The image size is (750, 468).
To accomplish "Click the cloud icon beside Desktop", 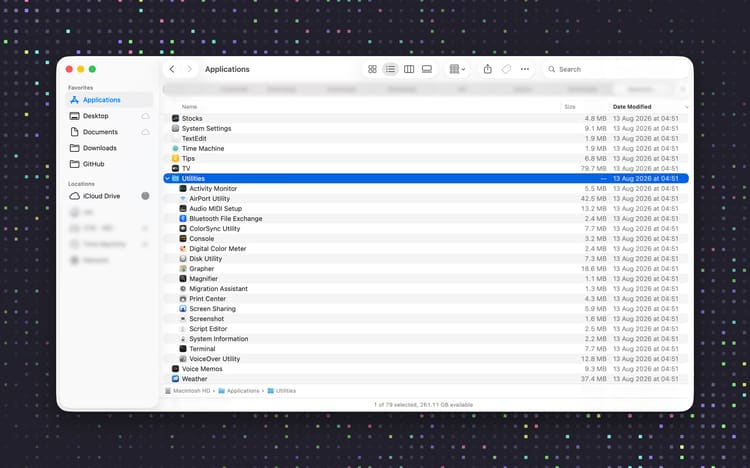I will [145, 116].
